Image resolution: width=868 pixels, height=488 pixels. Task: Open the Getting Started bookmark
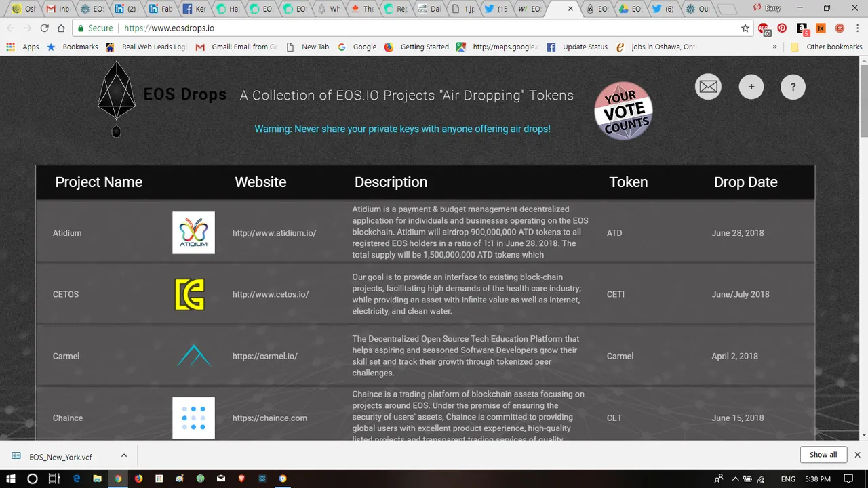pos(417,47)
